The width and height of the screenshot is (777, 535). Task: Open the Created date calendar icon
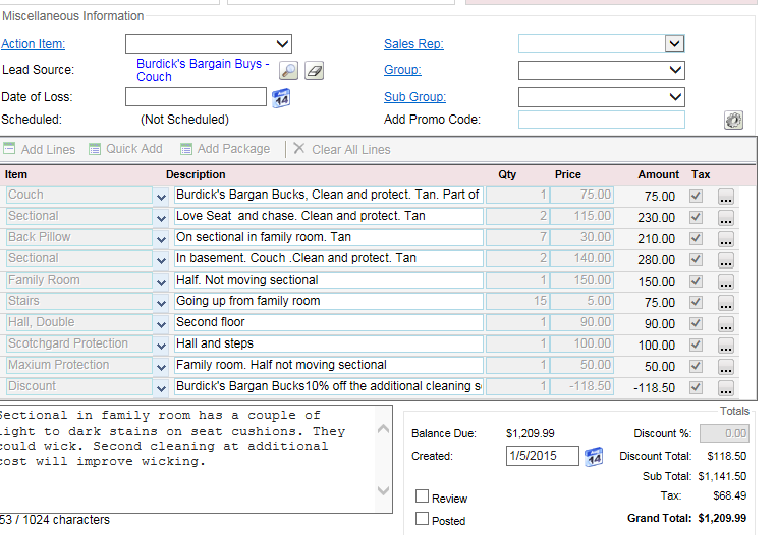(x=593, y=456)
